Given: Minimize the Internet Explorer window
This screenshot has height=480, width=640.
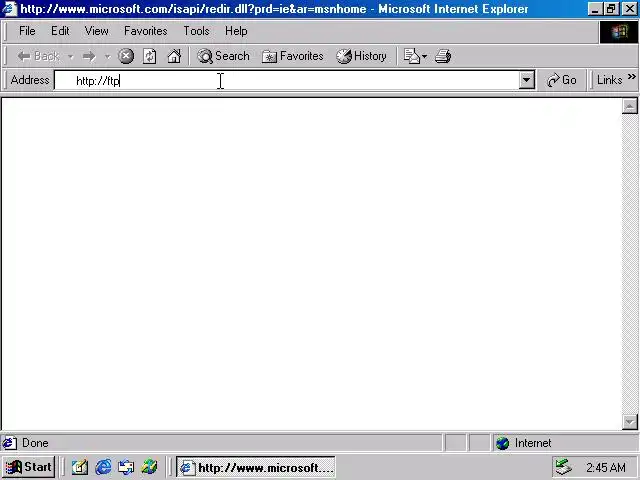Looking at the screenshot, I should (595, 9).
